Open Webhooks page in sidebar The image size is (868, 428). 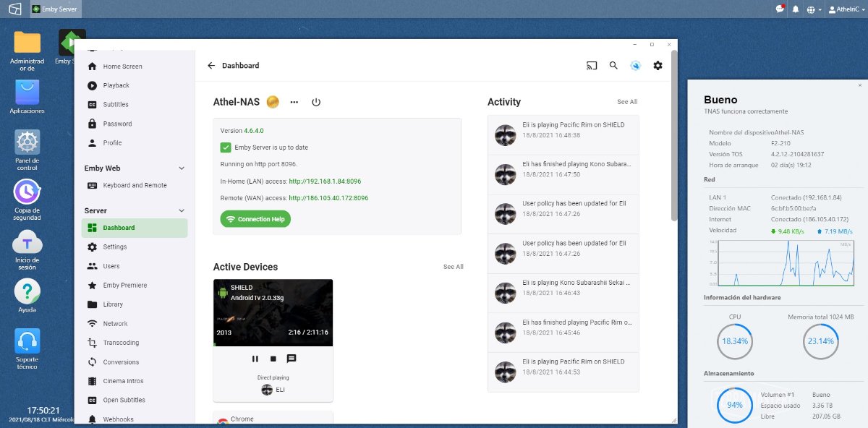coord(135,419)
